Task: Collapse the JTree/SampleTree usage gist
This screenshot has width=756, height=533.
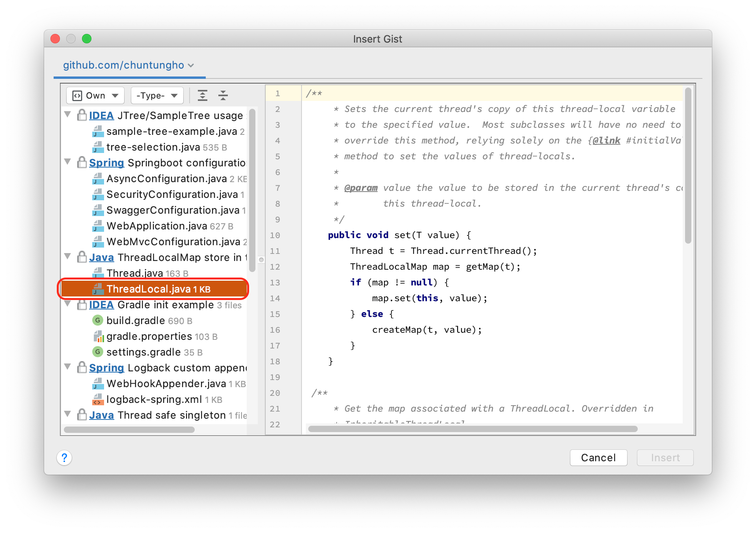Action: [x=68, y=115]
